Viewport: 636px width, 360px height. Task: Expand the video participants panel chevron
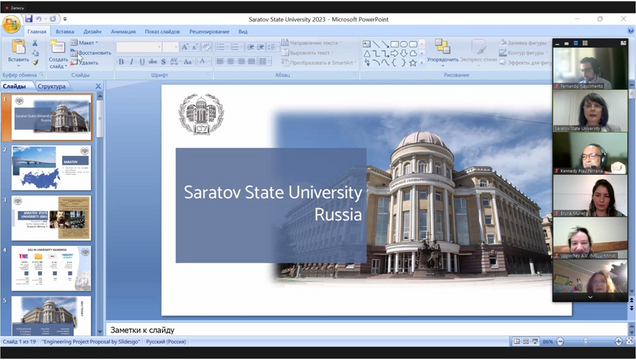pyautogui.click(x=590, y=297)
